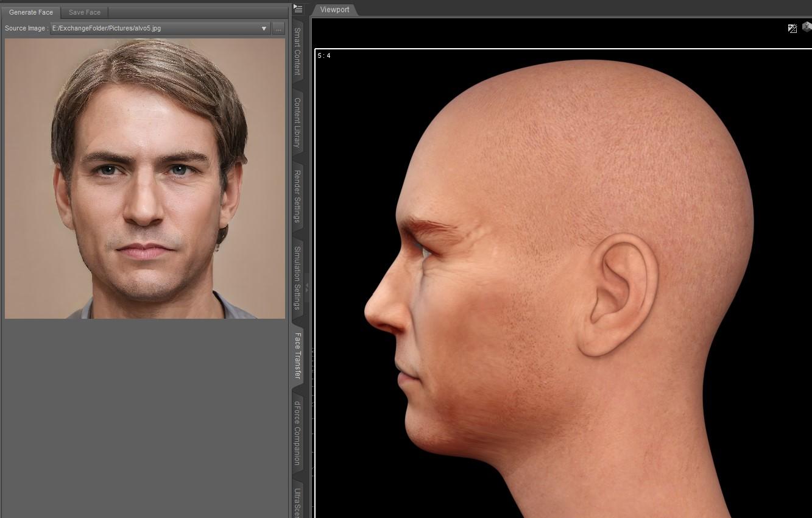This screenshot has width=812, height=518.
Task: Open the Smart Content side tab
Action: [x=298, y=51]
